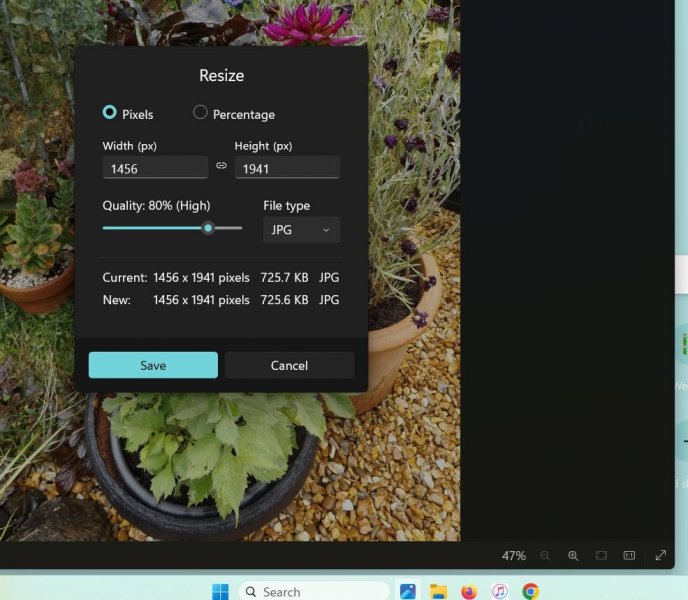688x600 pixels.
Task: Click the Width (px) input field
Action: pos(155,169)
